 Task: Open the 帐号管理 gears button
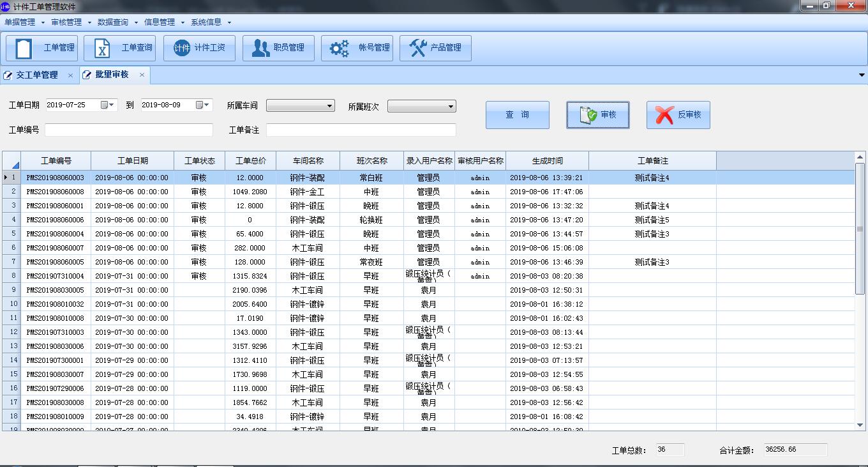pyautogui.click(x=357, y=48)
